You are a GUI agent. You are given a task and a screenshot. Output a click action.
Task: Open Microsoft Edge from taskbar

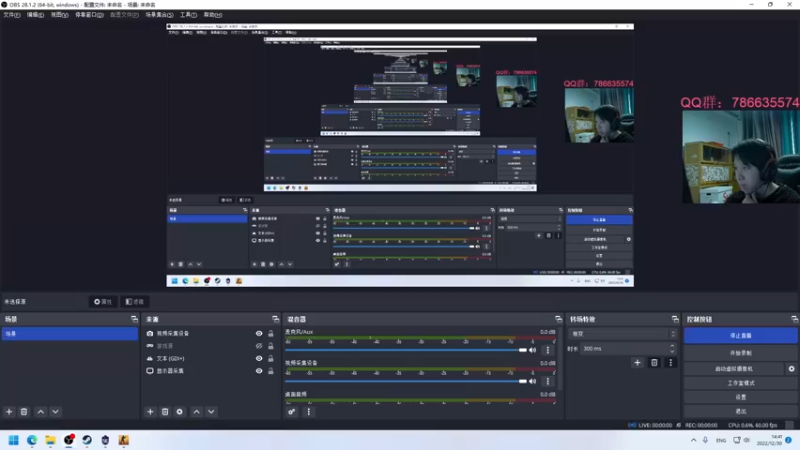tap(32, 440)
